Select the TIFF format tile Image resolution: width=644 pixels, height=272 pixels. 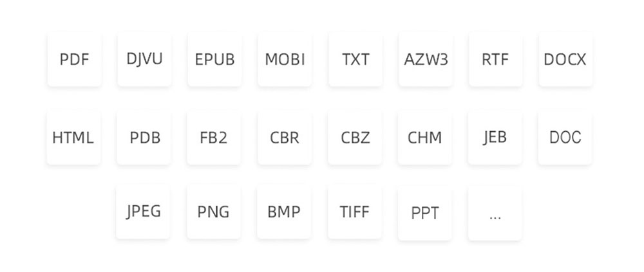tap(355, 212)
